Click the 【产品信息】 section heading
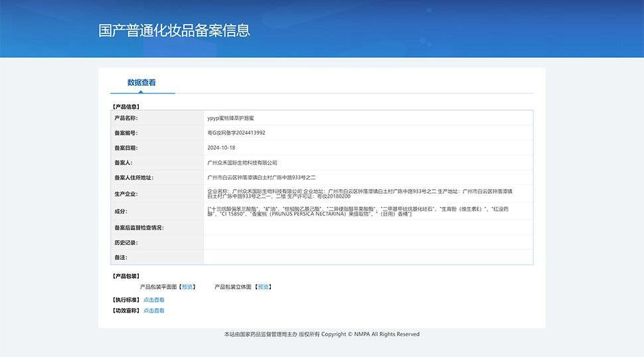The width and height of the screenshot is (644, 357). (x=125, y=106)
